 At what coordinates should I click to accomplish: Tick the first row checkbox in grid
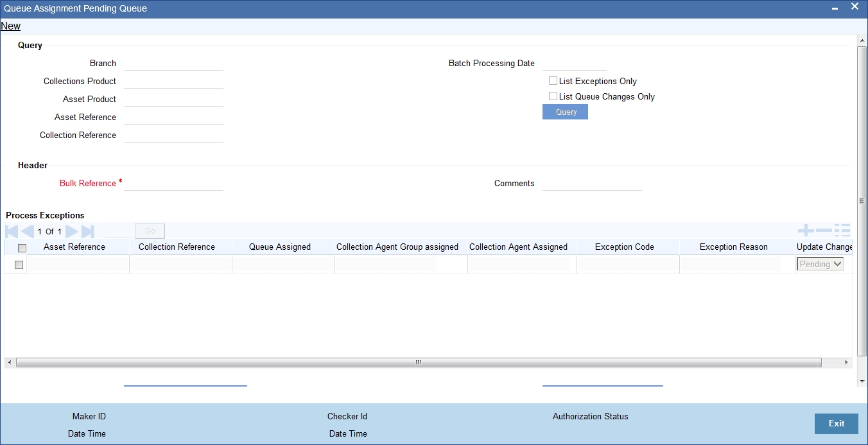(x=19, y=265)
